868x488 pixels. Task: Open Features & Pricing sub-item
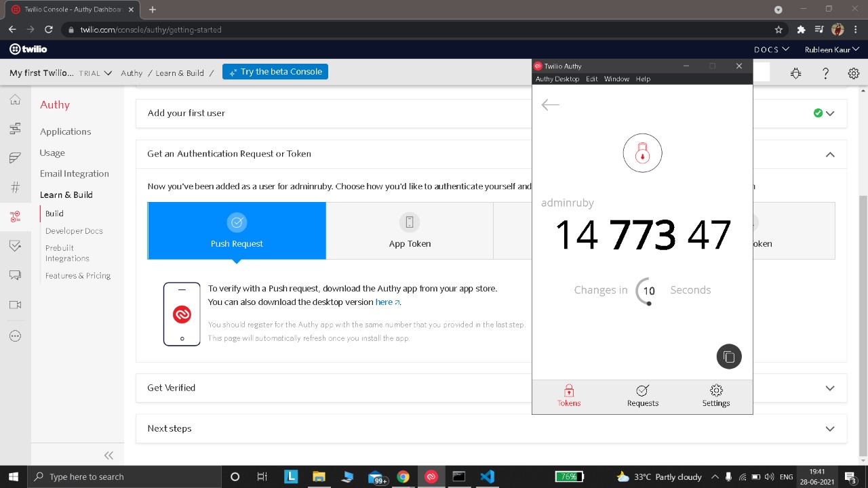78,276
